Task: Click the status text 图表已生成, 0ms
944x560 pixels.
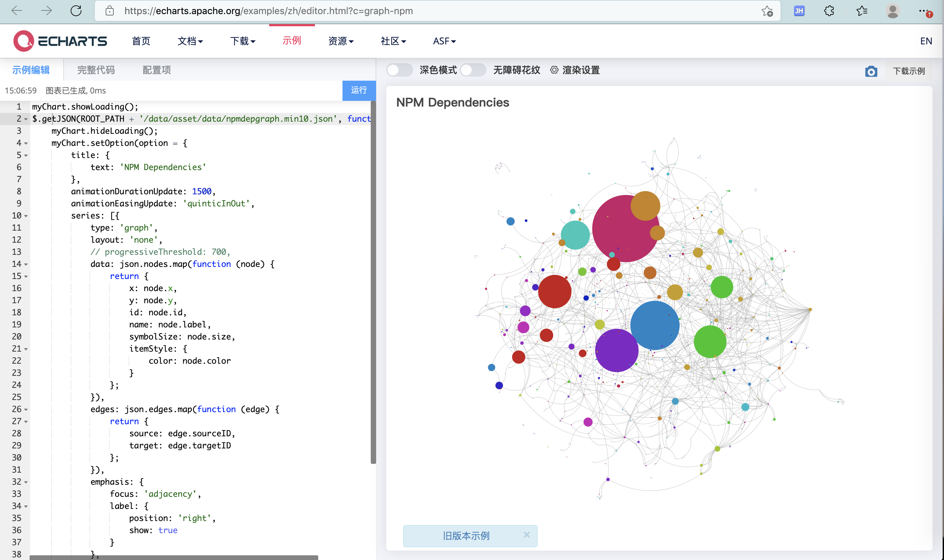Action: (75, 90)
